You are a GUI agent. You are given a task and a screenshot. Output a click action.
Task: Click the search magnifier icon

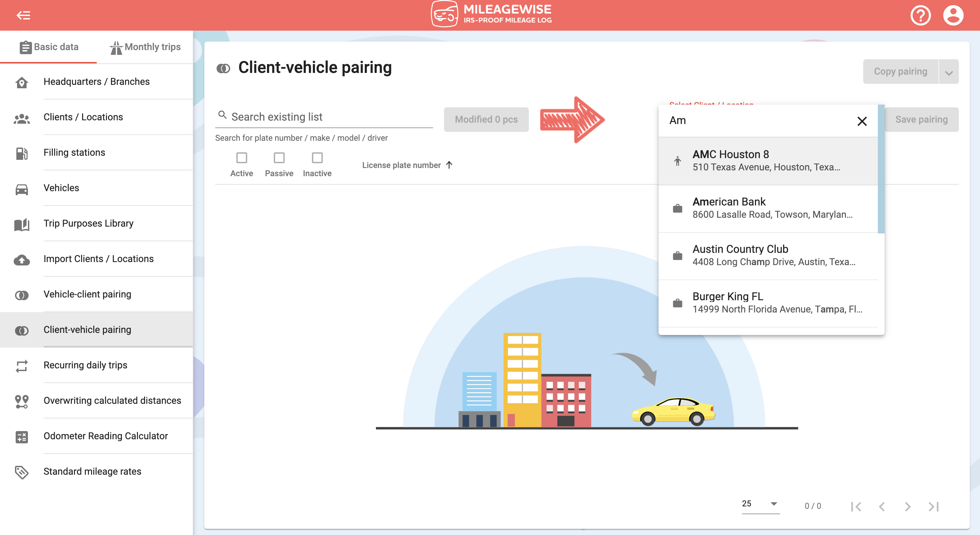(x=222, y=114)
